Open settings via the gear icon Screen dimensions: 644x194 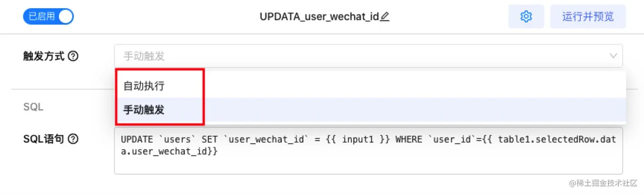tap(526, 17)
